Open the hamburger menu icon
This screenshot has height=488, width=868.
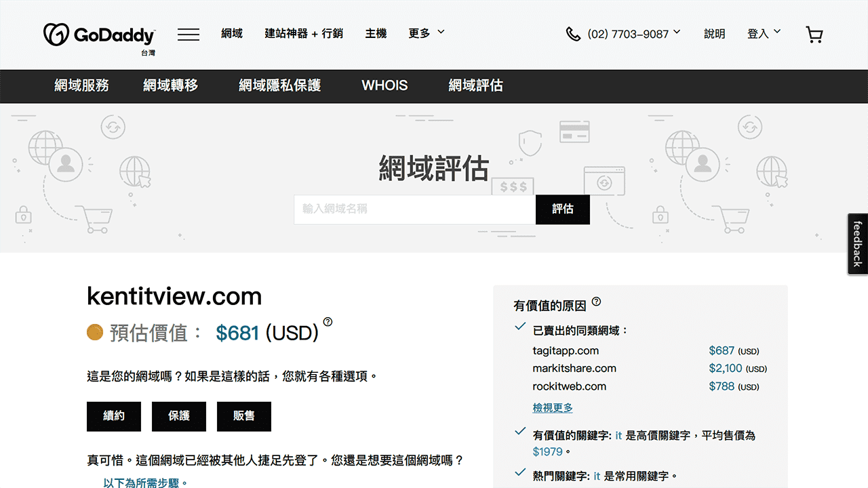189,34
